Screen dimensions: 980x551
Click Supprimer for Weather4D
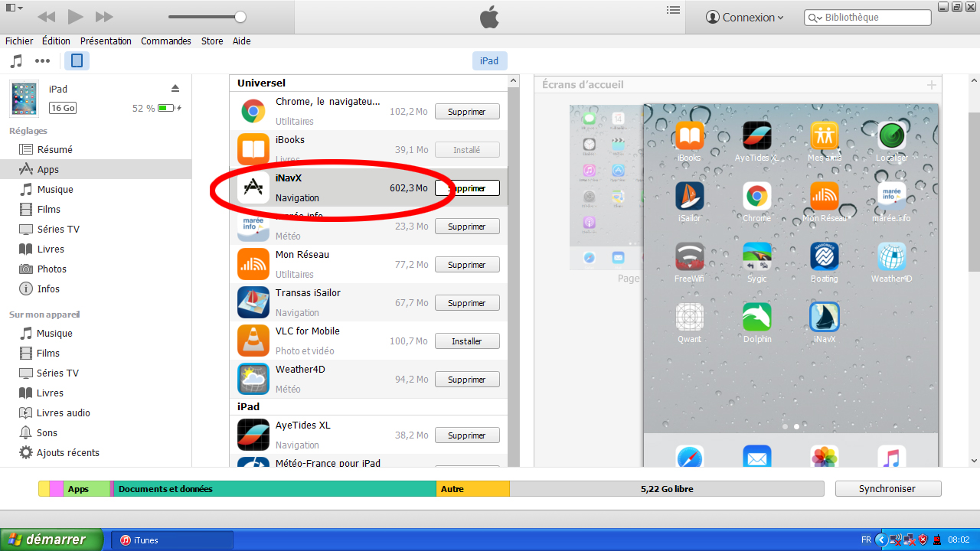pyautogui.click(x=467, y=380)
